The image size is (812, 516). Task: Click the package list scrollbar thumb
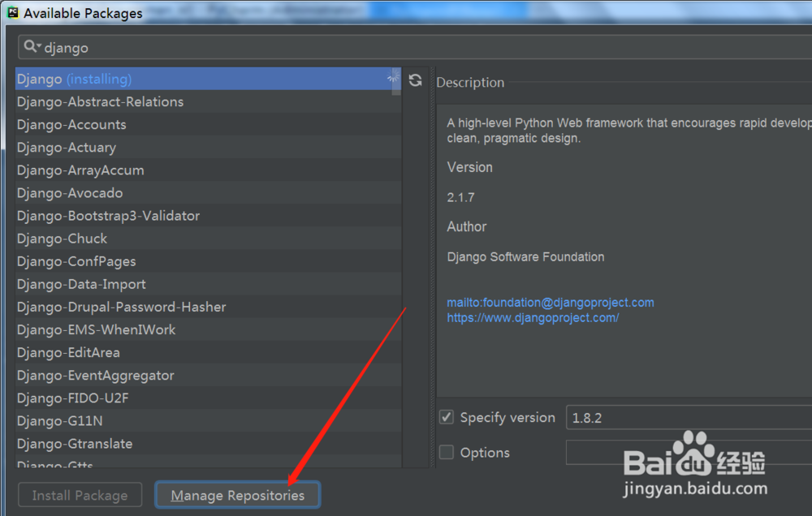[396, 81]
